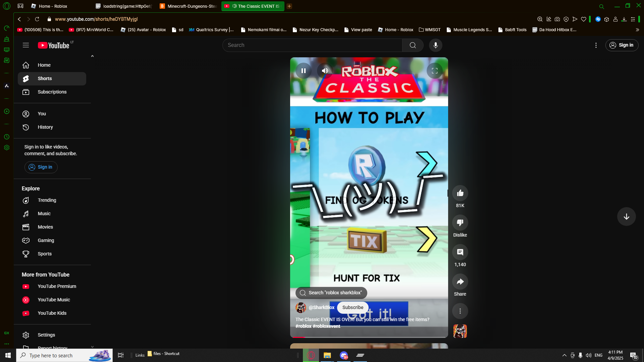This screenshot has width=644, height=362.
Task: Open YouTube Settings in sidebar
Action: 52,335
